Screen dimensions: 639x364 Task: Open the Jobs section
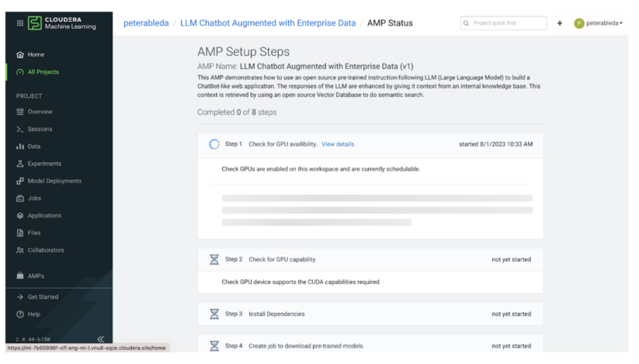tap(34, 198)
